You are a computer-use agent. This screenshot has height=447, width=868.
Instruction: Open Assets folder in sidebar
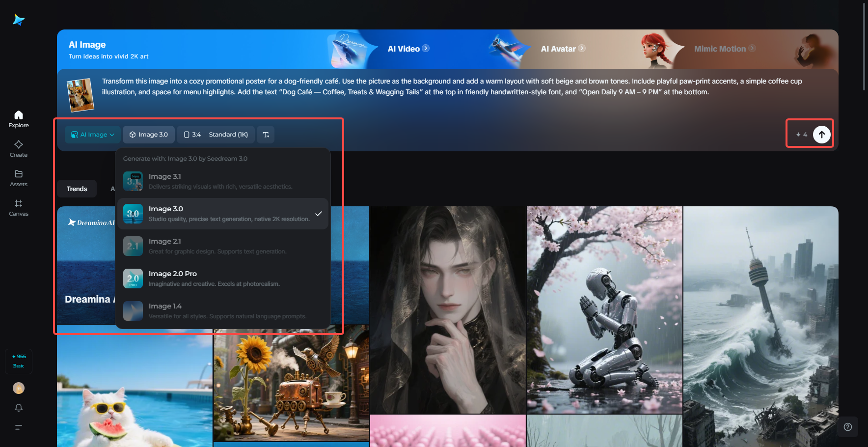click(x=19, y=178)
